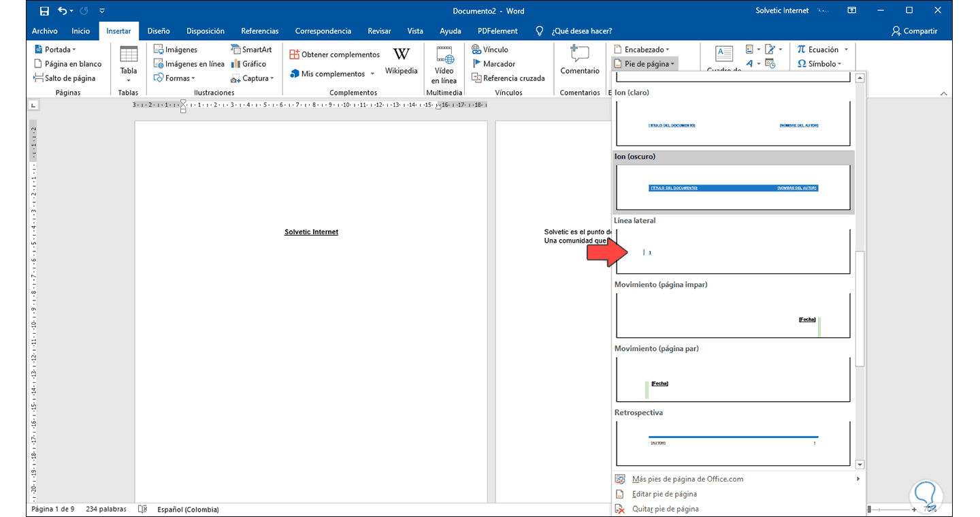Insert a new Comentario

click(x=579, y=61)
